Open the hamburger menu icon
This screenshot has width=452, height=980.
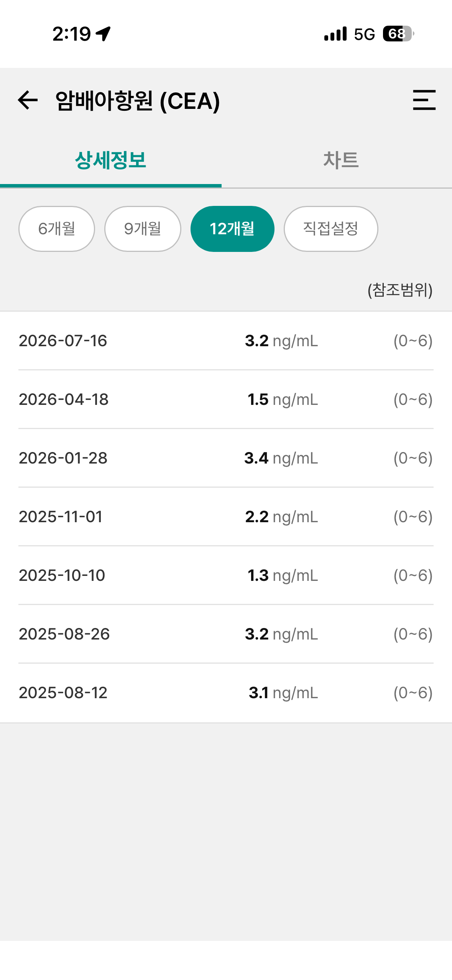coord(424,100)
